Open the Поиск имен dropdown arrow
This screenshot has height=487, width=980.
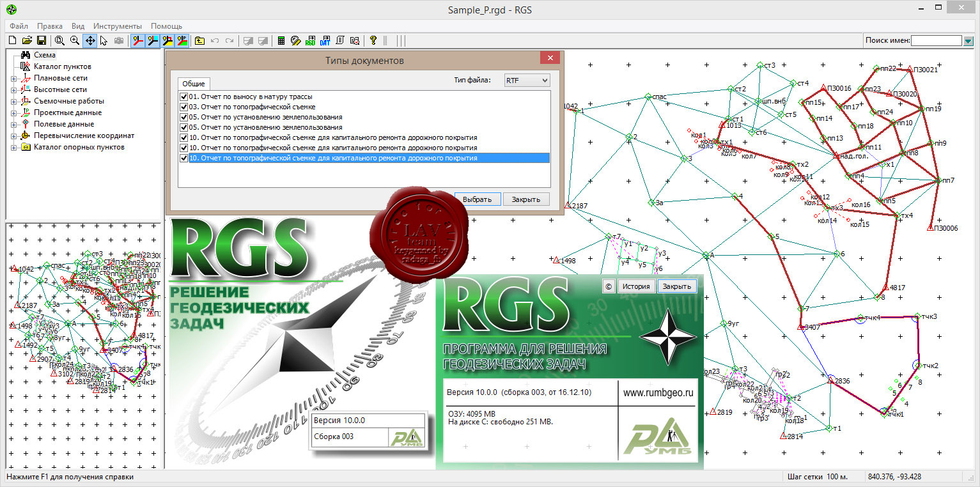(968, 41)
